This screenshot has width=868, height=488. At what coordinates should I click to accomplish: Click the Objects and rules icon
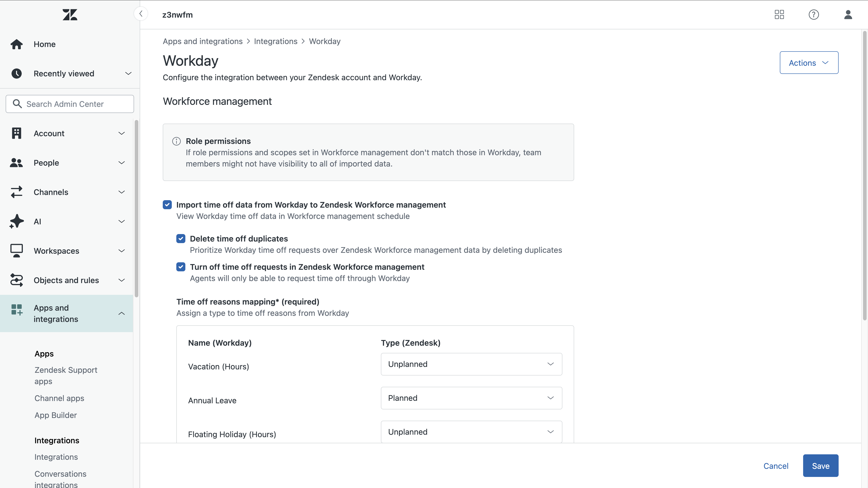tap(17, 280)
